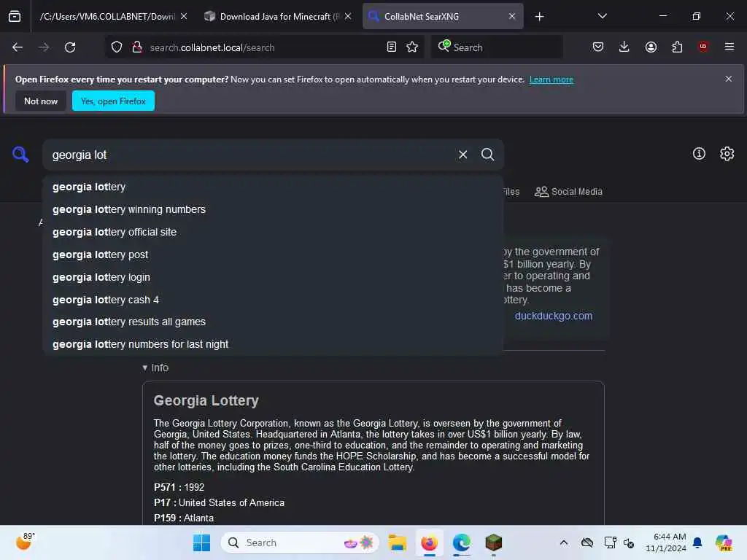Choose suggestion georgia lottery official site
The width and height of the screenshot is (747, 560).
[x=273, y=232]
